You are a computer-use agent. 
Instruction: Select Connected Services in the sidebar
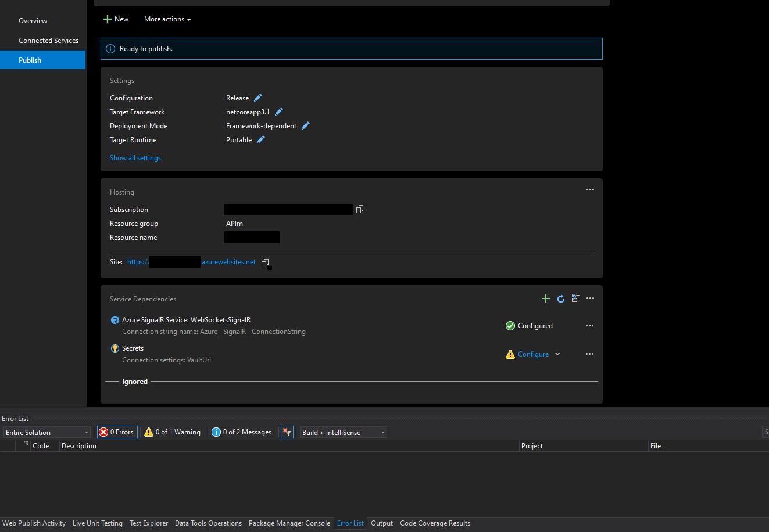[x=48, y=41]
